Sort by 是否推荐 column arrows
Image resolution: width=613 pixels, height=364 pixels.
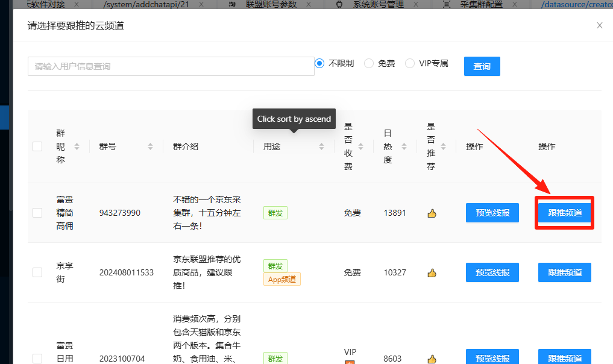coord(443,146)
